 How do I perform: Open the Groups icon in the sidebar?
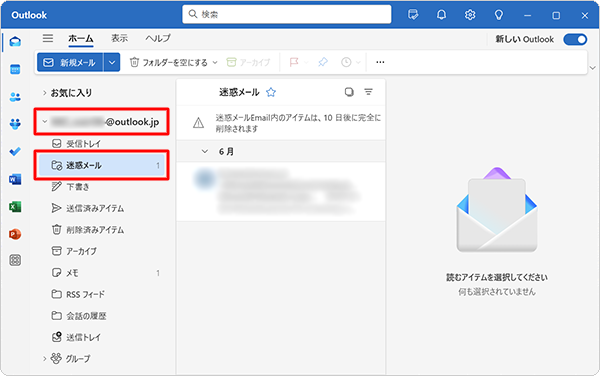pyautogui.click(x=15, y=124)
